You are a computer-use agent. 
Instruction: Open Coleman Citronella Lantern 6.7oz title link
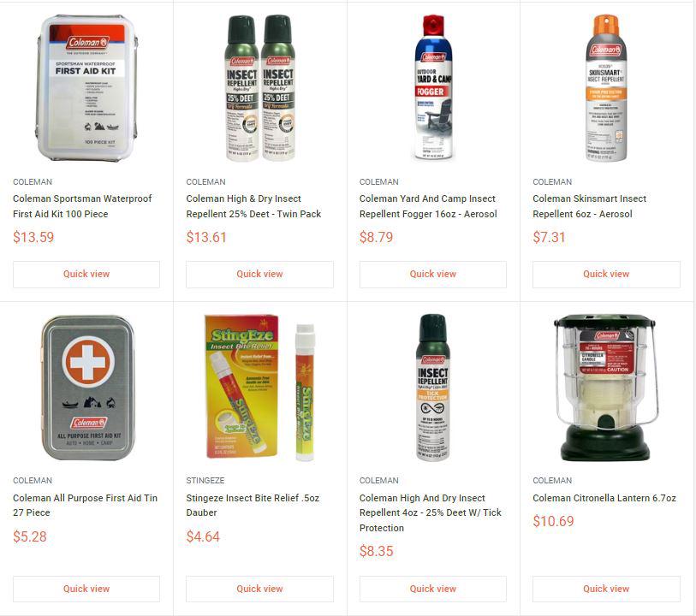coord(604,498)
